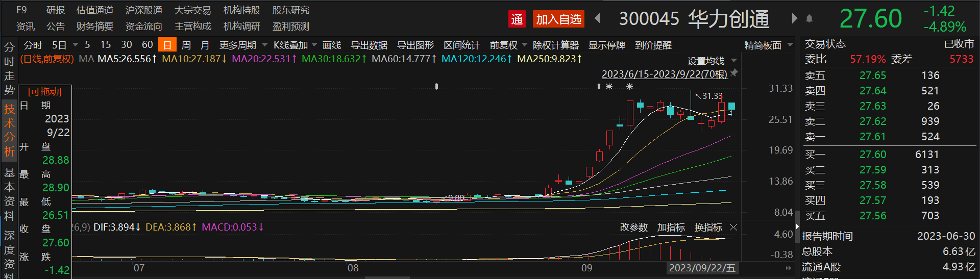Switch to 周 weekly K-line period
Image resolution: width=980 pixels, height=279 pixels.
(186, 45)
